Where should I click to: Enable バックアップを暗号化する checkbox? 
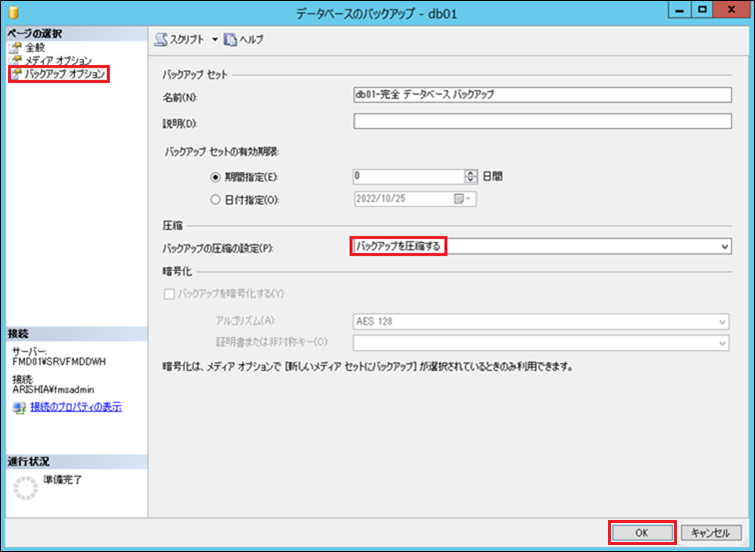(x=168, y=293)
